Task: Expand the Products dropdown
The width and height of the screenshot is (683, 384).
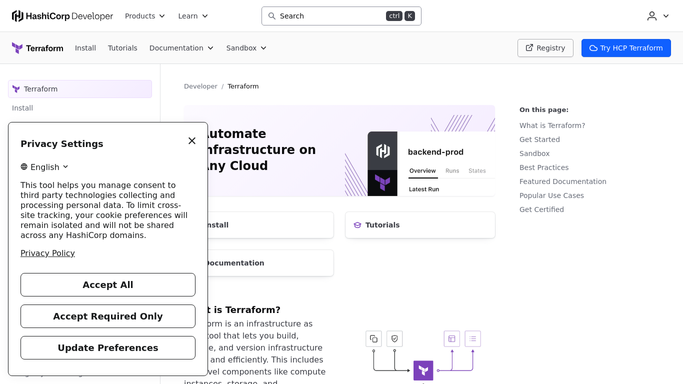Action: [145, 16]
